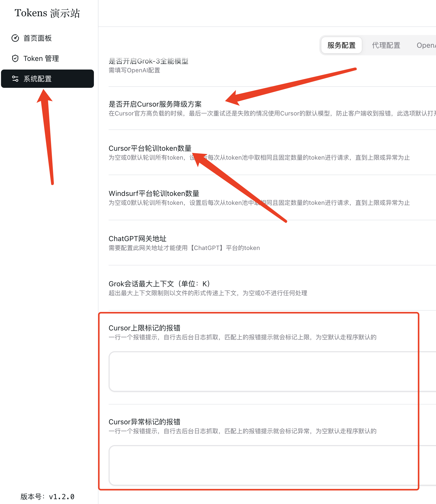
Task: Click the Tokens 演示站 site title
Action: (47, 13)
